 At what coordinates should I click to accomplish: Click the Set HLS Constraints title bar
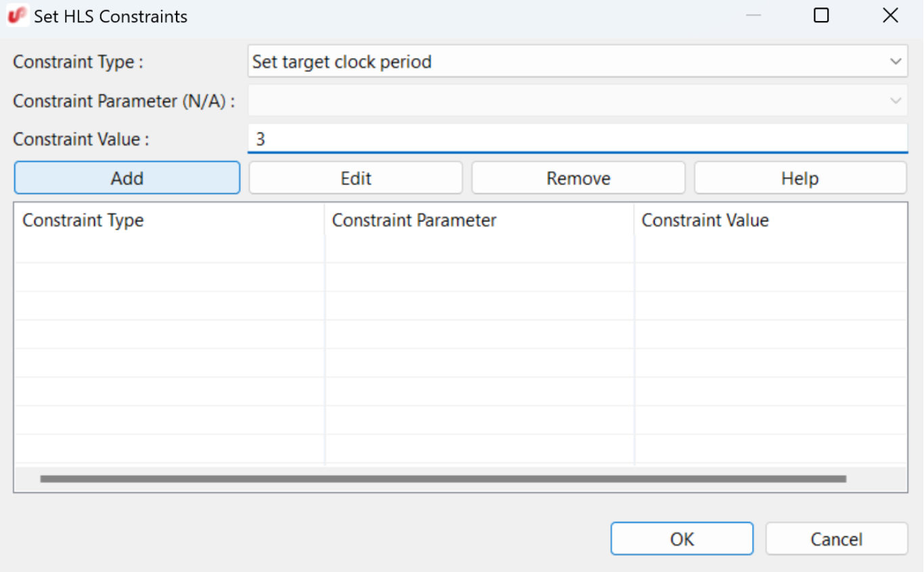click(x=406, y=16)
